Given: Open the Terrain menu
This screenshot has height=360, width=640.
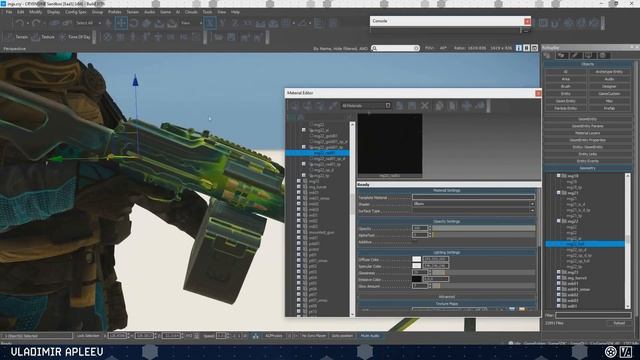Looking at the screenshot, I should point(133,12).
